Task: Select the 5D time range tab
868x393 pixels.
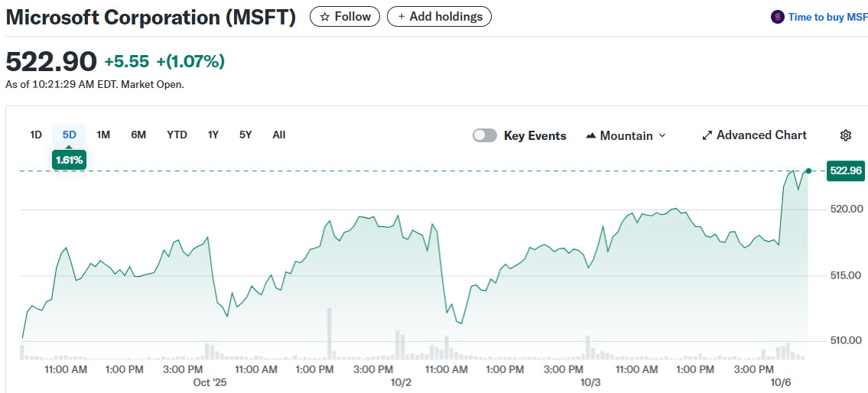Action: click(x=70, y=135)
